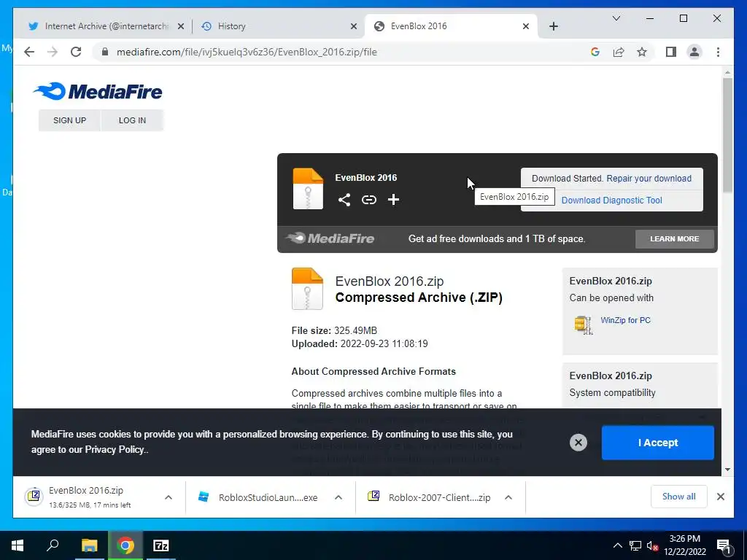Open the tab search chevron
This screenshot has width=747, height=560.
tap(616, 18)
